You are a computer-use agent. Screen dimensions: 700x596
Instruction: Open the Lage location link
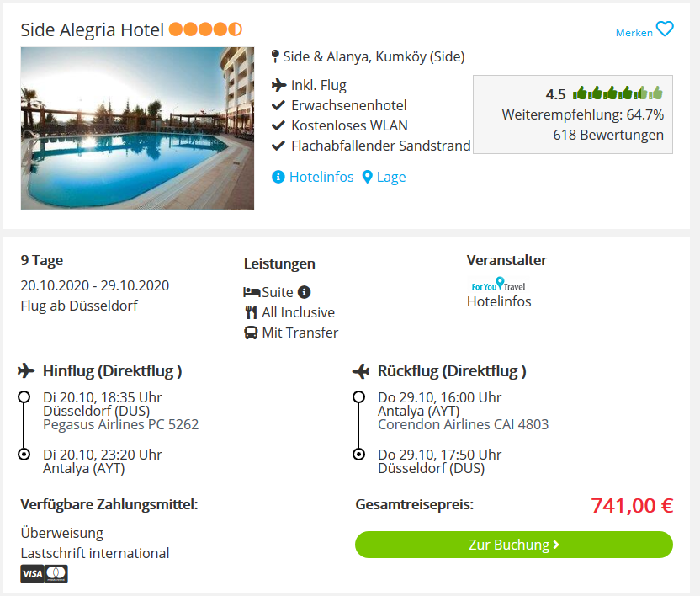coord(391,178)
